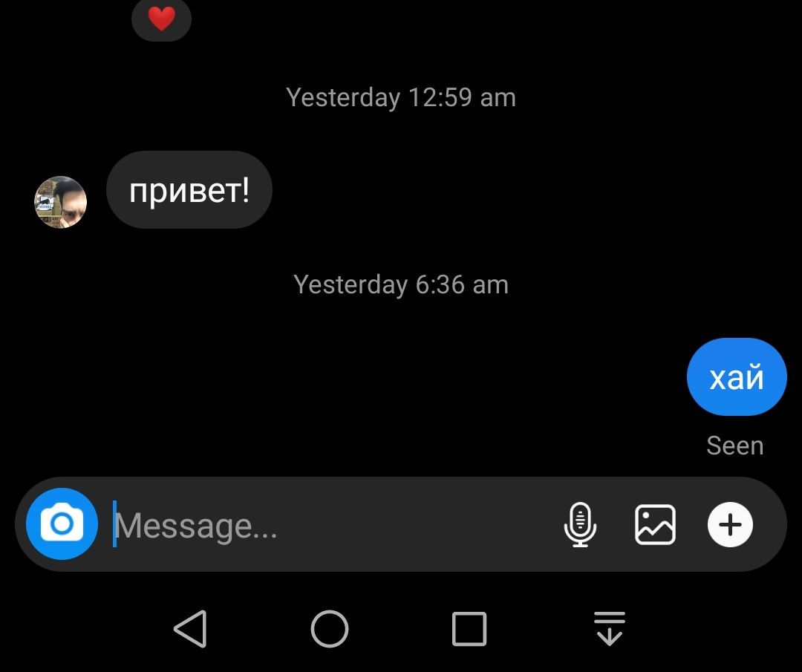Tap the Android home circle button

tap(330, 628)
